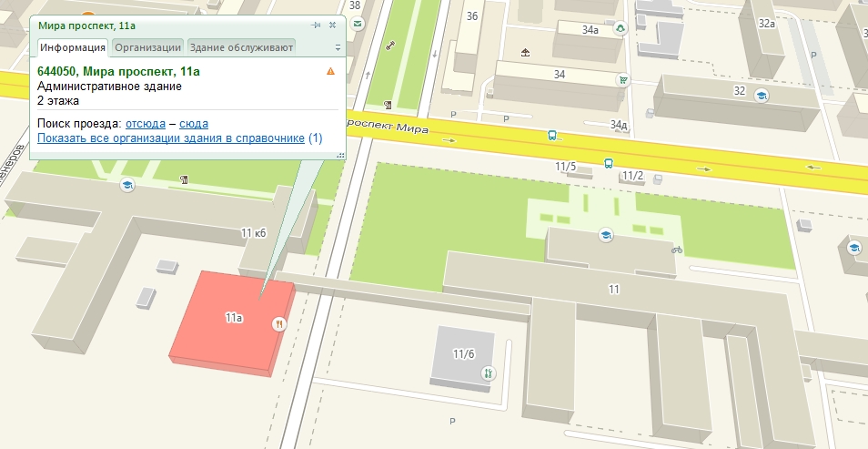The height and width of the screenshot is (449, 868).
Task: Close the building info popup
Action: [332, 26]
